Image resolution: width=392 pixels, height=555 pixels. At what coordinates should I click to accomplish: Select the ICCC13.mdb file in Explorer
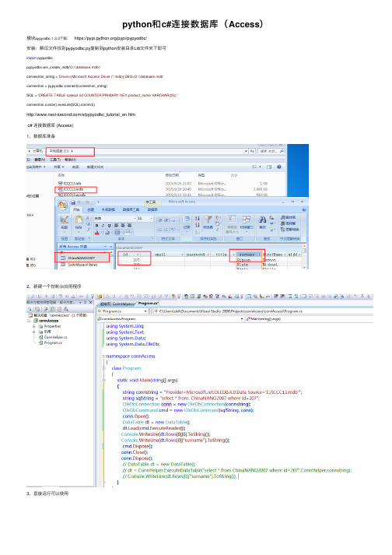[x=71, y=189]
